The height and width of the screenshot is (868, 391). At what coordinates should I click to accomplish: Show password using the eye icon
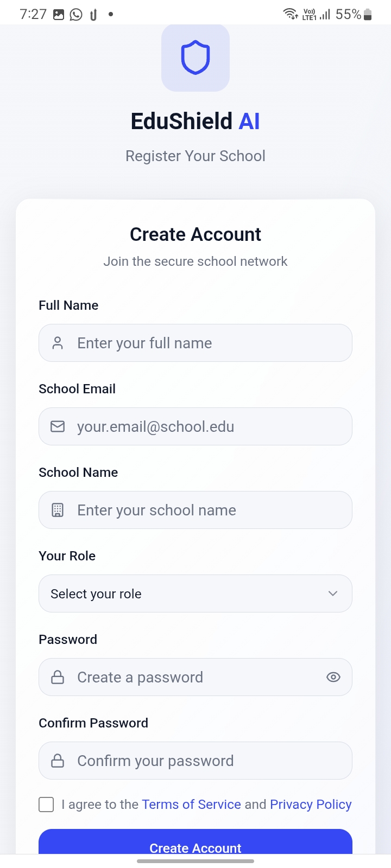pos(333,677)
